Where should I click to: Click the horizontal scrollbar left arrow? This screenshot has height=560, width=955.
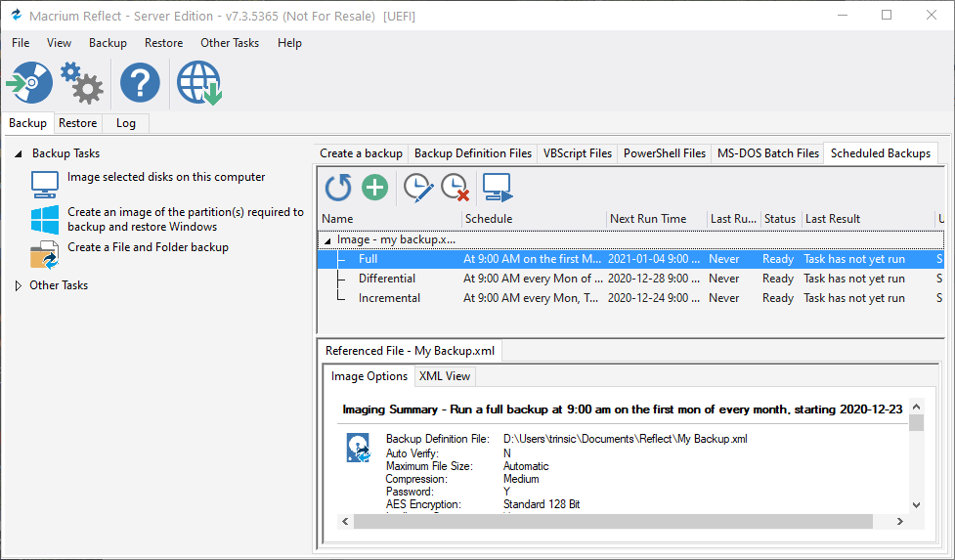click(x=345, y=521)
